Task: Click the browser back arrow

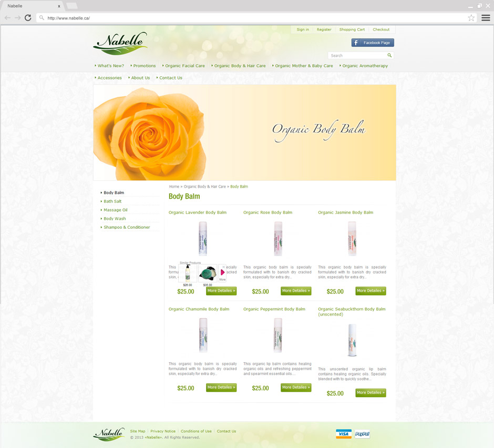Action: pos(7,18)
